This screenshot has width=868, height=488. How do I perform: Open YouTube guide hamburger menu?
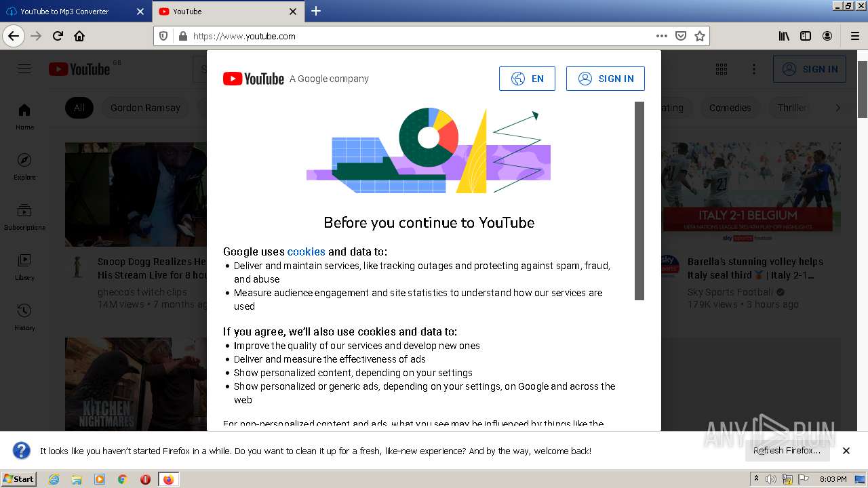pos(24,69)
